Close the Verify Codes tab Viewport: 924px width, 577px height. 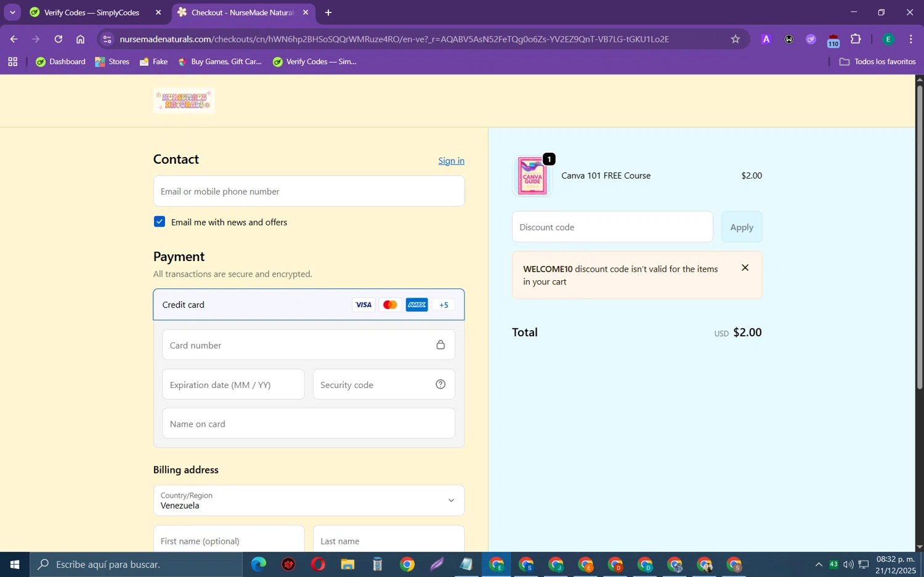pyautogui.click(x=158, y=12)
